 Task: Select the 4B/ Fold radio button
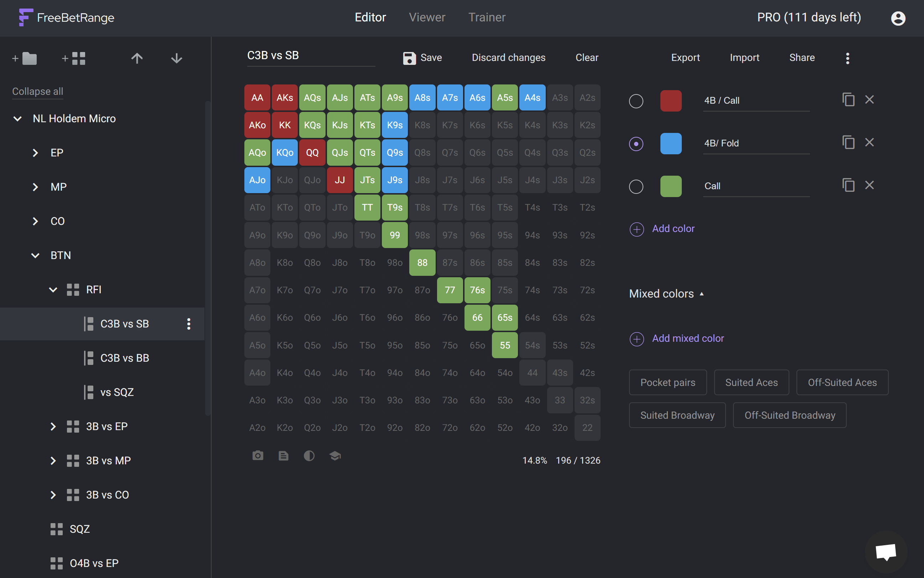(636, 144)
